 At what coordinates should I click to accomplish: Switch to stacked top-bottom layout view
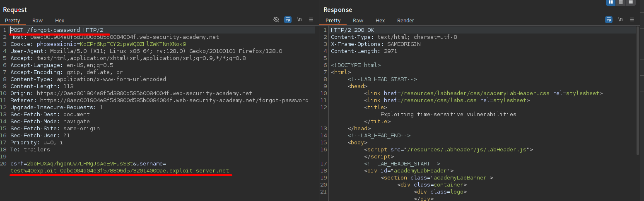click(x=620, y=2)
